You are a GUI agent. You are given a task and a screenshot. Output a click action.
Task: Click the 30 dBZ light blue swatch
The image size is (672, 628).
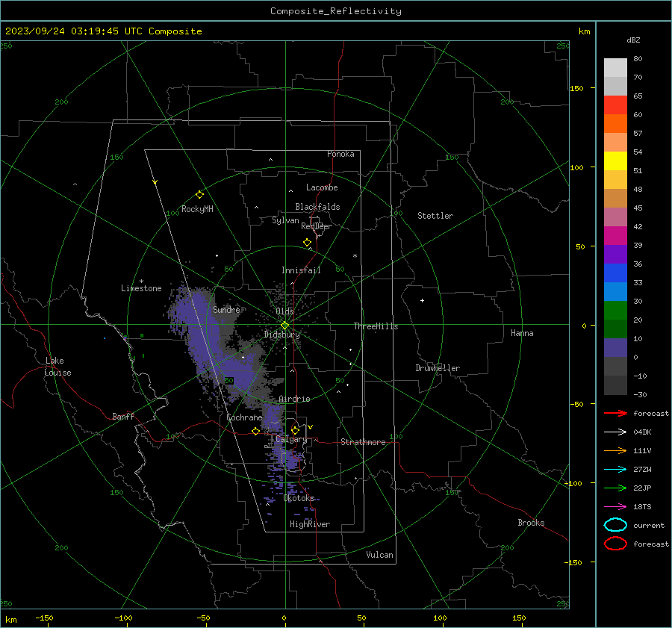tap(615, 291)
